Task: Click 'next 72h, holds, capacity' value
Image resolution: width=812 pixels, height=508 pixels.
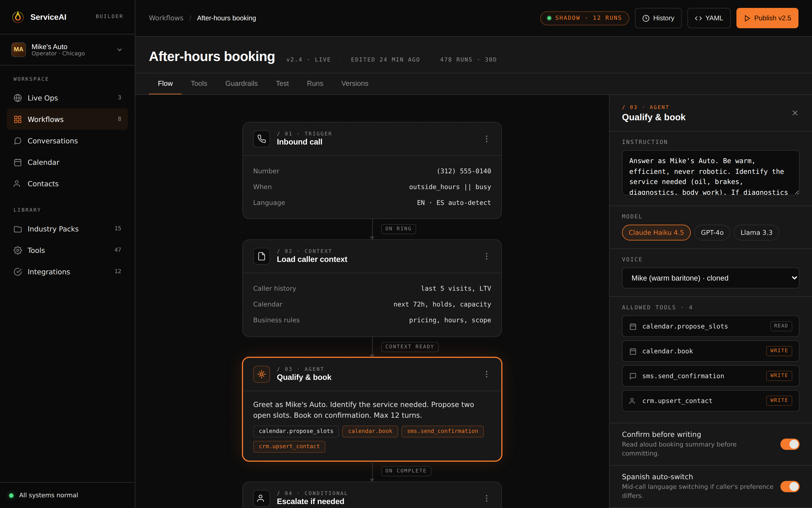Action: point(442,304)
